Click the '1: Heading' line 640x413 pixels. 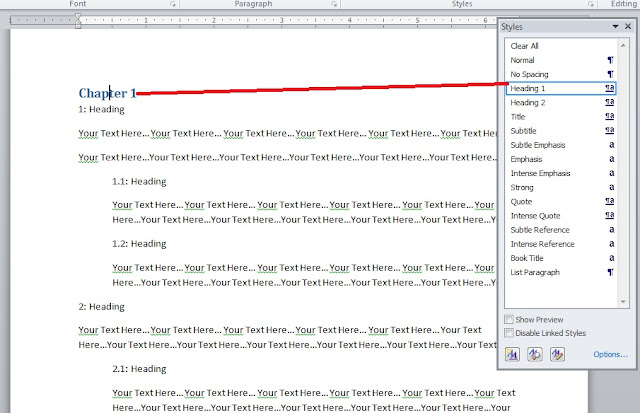click(x=102, y=109)
